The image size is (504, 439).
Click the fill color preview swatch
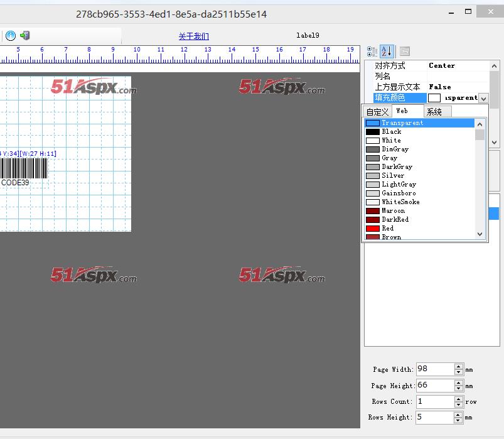tap(434, 98)
